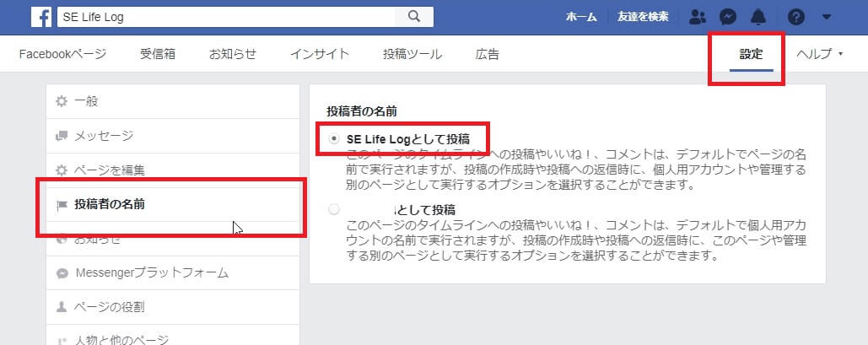
Task: Open 一般 settings in sidebar
Action: [86, 101]
